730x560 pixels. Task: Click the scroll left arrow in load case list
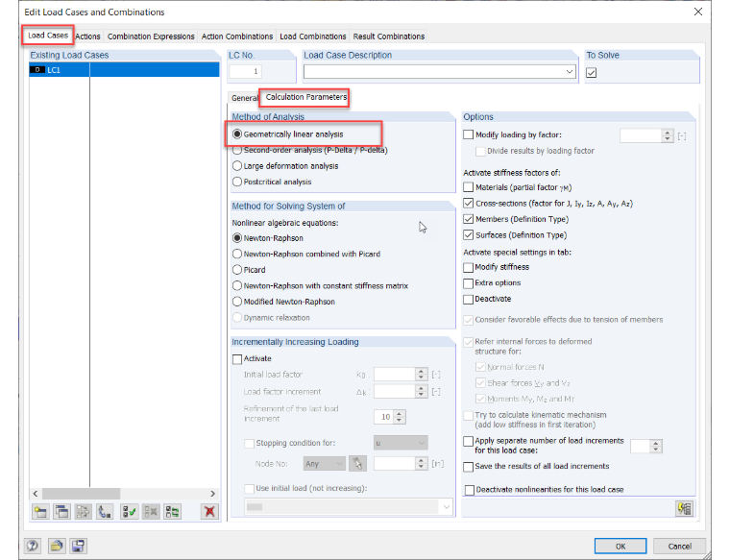36,494
